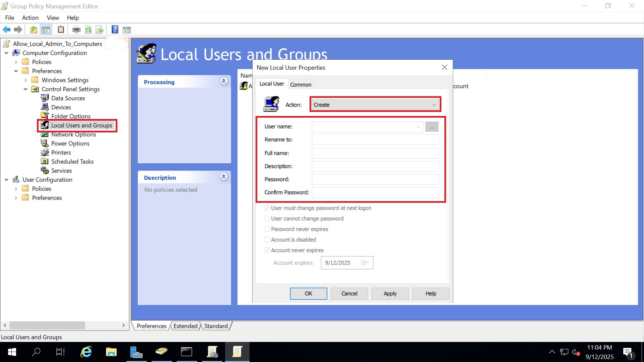Image resolution: width=644 pixels, height=362 pixels.
Task: Switch to the Common tab
Action: pos(301,84)
